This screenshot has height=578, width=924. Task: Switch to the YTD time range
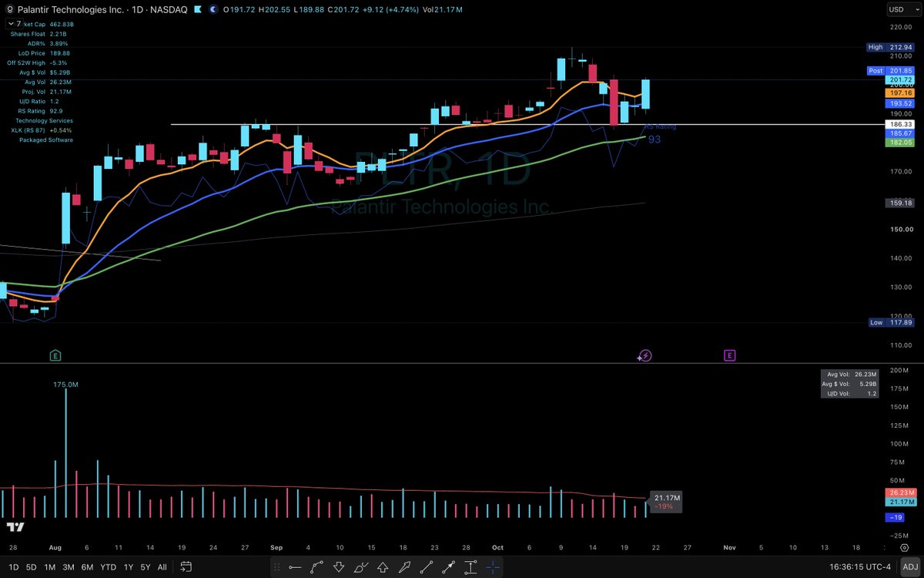point(109,567)
